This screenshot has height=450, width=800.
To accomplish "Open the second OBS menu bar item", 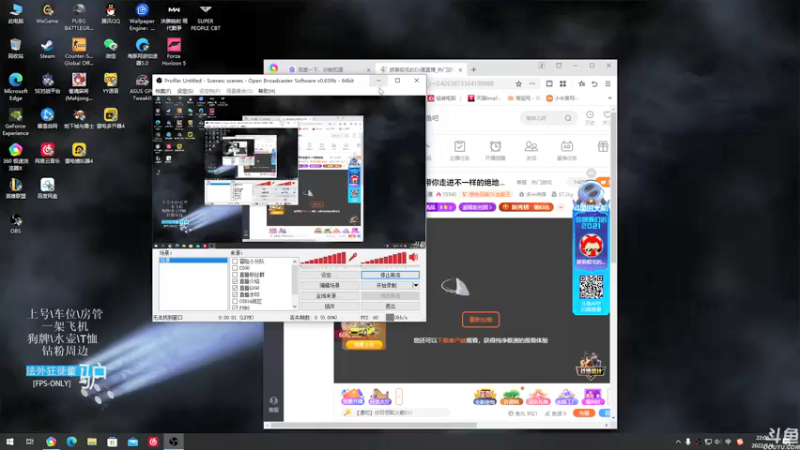I will 185,91.
